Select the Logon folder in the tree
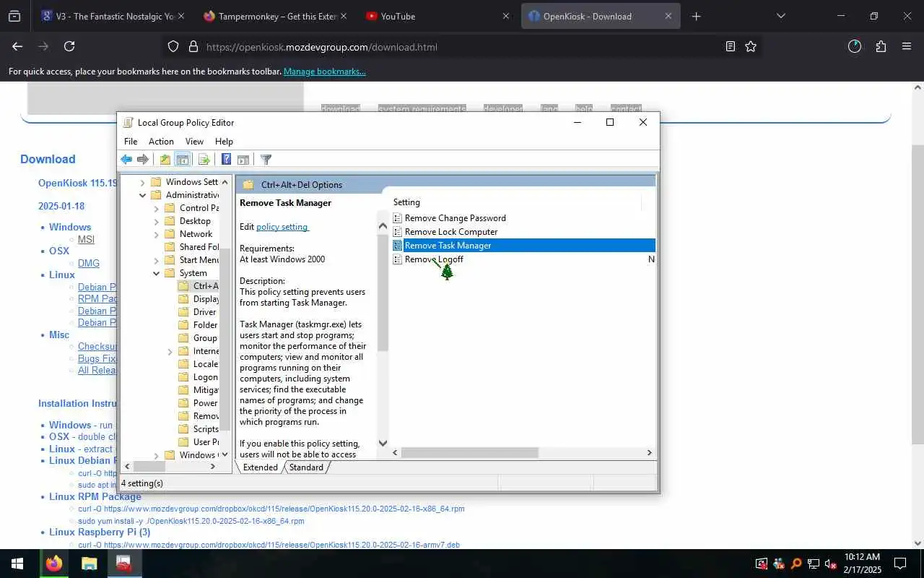Viewport: 924px width, 578px height. coord(206,377)
